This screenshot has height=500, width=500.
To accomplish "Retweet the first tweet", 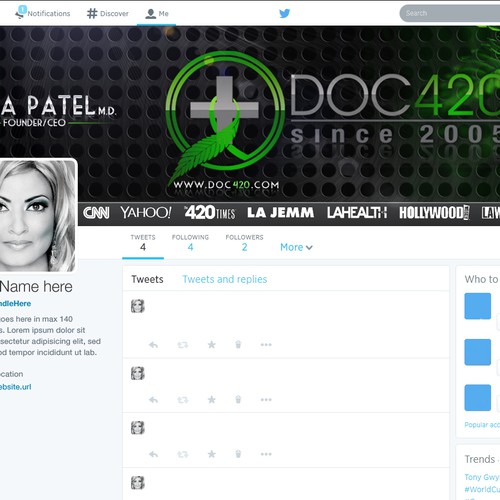I will coord(183,345).
